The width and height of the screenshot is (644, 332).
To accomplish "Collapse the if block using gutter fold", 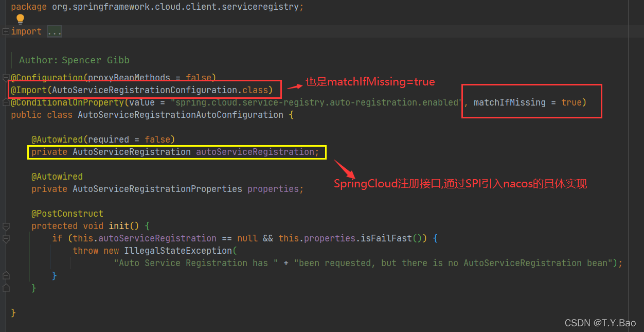I will (x=6, y=238).
